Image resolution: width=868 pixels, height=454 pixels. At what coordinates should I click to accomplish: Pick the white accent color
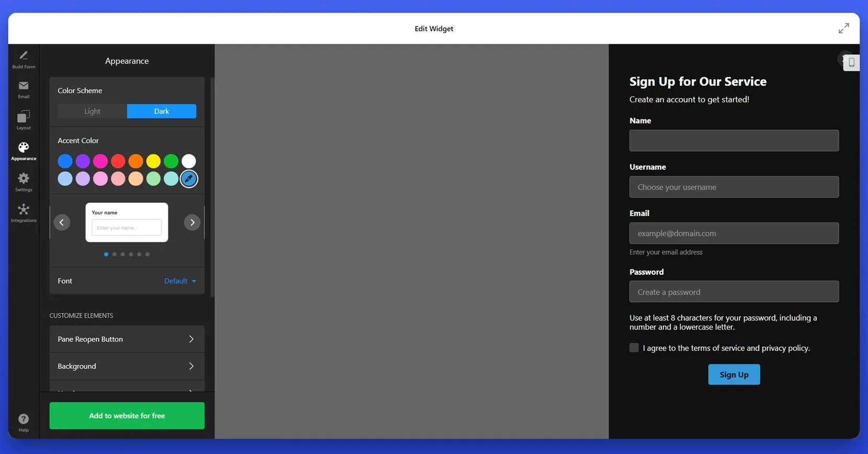[x=189, y=161]
